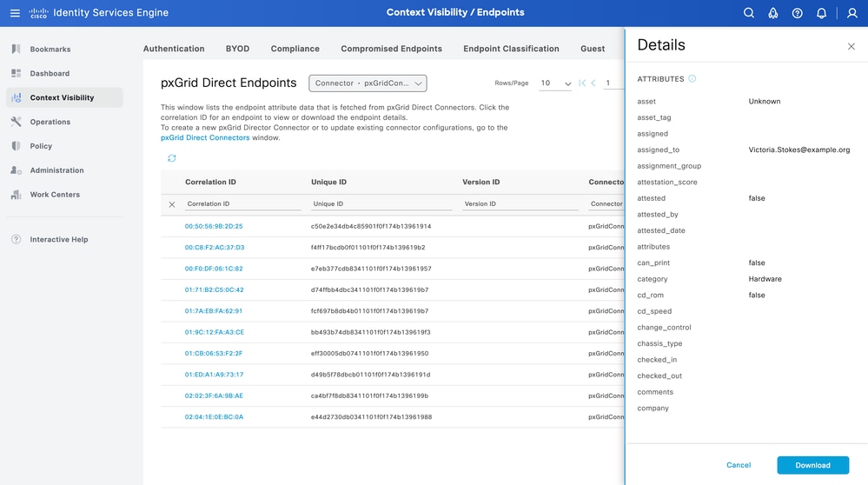Close the Details panel
This screenshot has height=485, width=868.
point(851,47)
